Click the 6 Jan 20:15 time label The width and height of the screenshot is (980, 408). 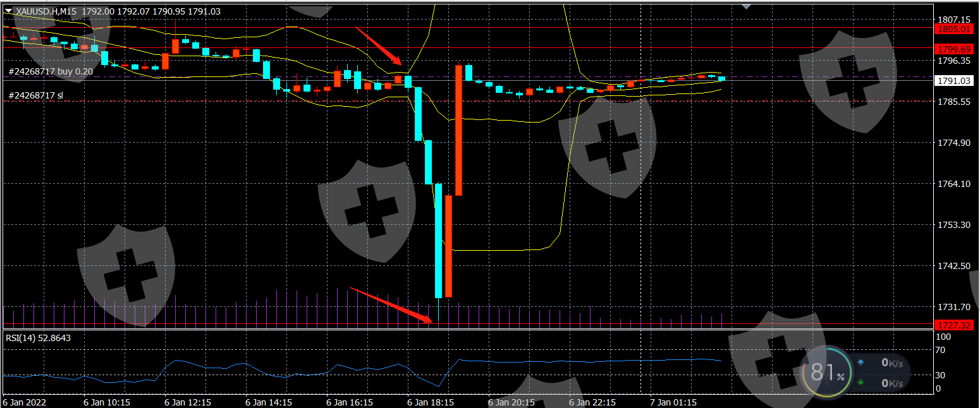click(511, 402)
